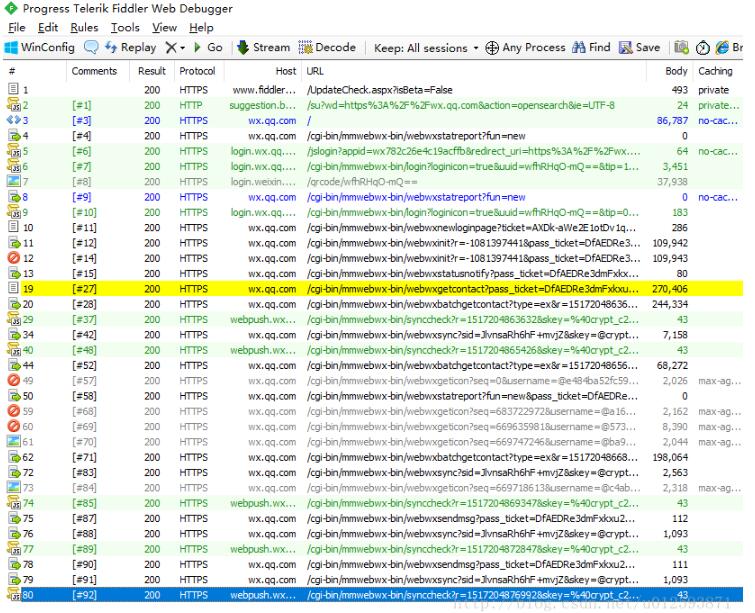Screen dimensions: 755x613
Task: Open the Rules menu
Action: click(84, 27)
